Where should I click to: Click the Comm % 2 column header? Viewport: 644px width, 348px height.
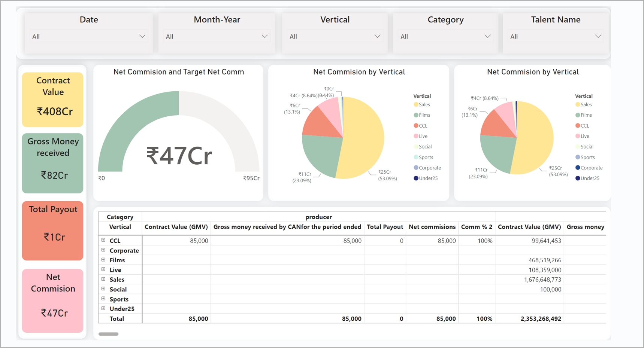click(477, 227)
